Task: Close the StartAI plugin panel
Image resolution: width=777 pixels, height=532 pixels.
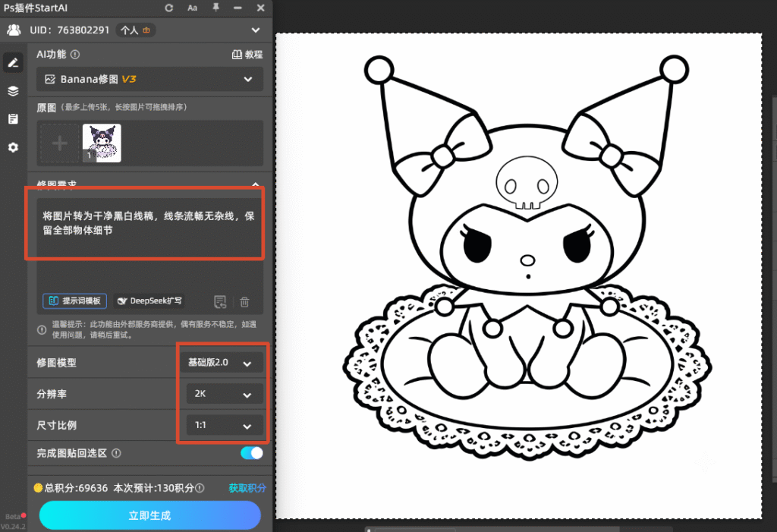Action: click(261, 8)
